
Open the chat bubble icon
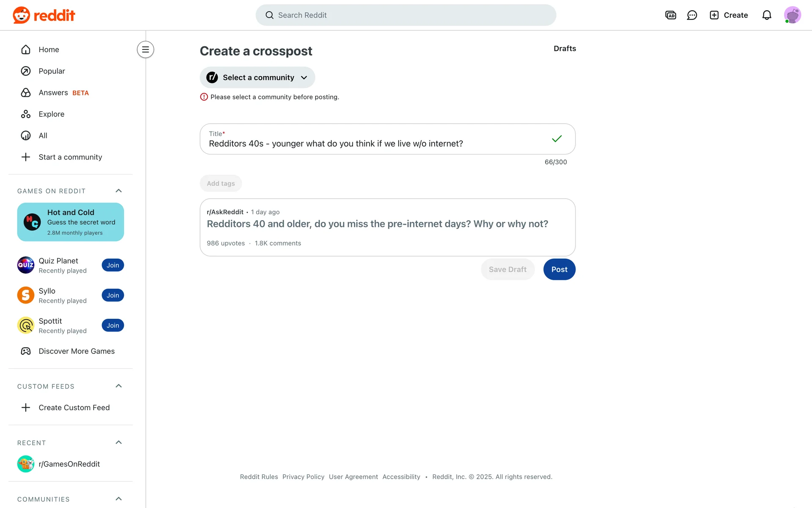692,15
